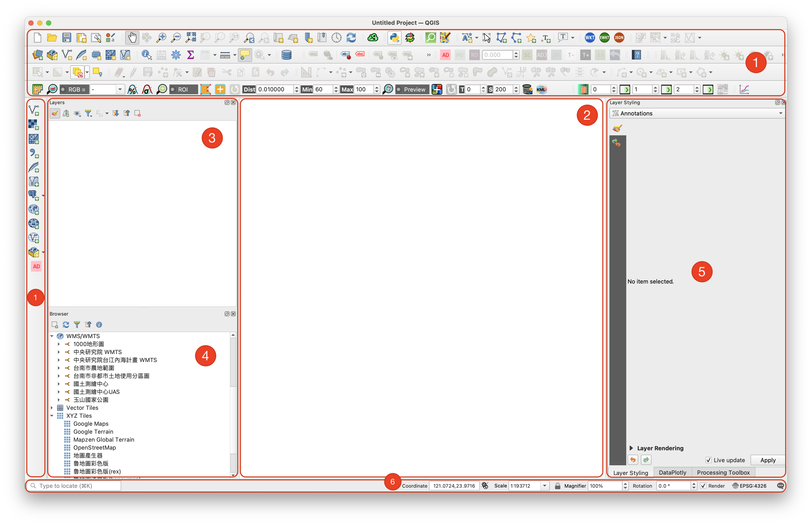
Task: Click the Python Console icon
Action: pos(395,38)
